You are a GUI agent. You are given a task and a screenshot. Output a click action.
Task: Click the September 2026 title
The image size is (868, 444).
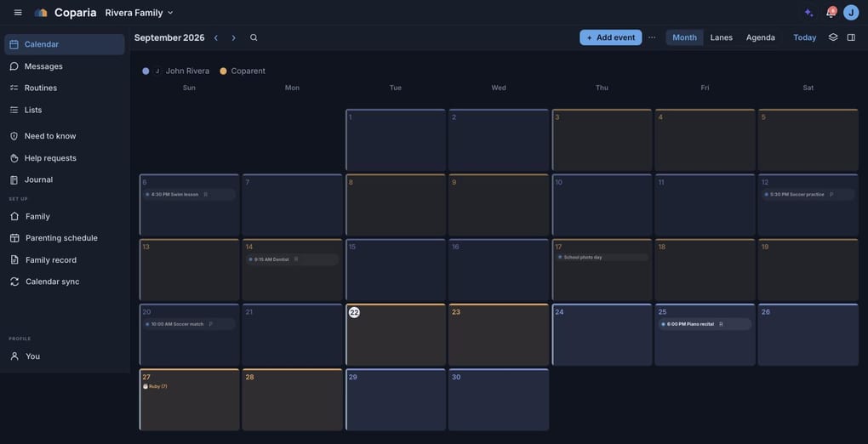tap(169, 37)
